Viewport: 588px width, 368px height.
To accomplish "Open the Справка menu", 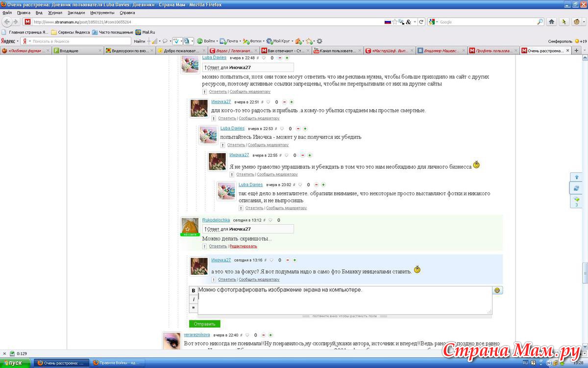I will tap(127, 12).
